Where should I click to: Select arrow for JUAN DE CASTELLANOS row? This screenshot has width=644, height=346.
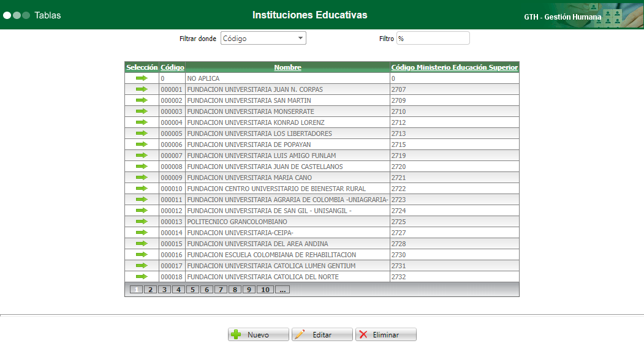pos(142,166)
